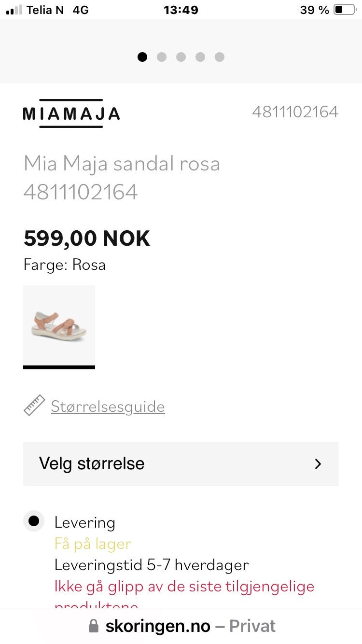Jump to the second carousel dot
Viewport: 362px width, 644px height.
(x=162, y=57)
